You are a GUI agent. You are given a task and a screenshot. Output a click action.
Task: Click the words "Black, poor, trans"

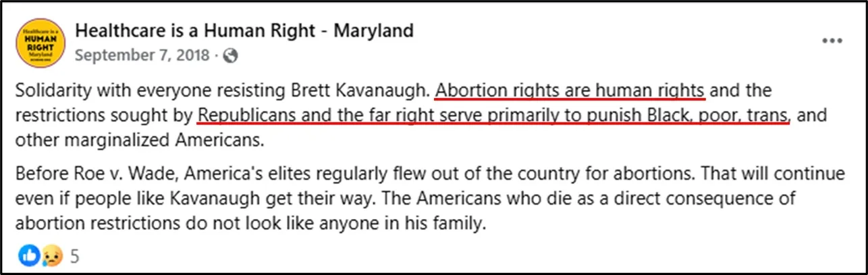(x=725, y=115)
